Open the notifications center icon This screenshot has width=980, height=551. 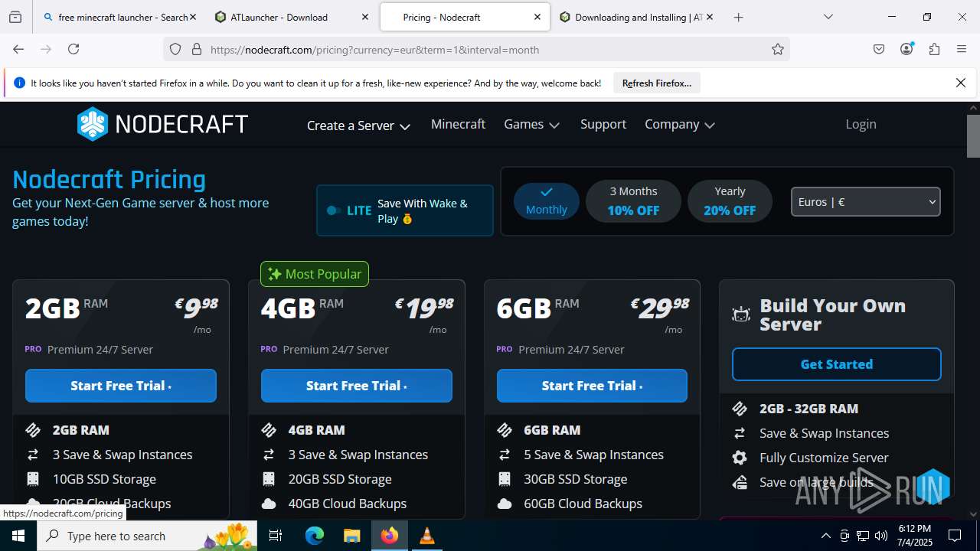click(x=955, y=536)
